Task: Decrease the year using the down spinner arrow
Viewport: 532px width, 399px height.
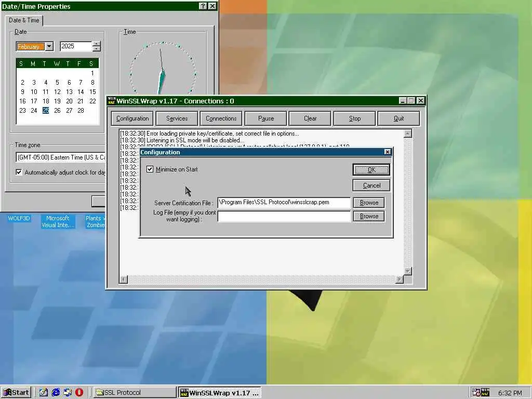Action: tap(96, 49)
